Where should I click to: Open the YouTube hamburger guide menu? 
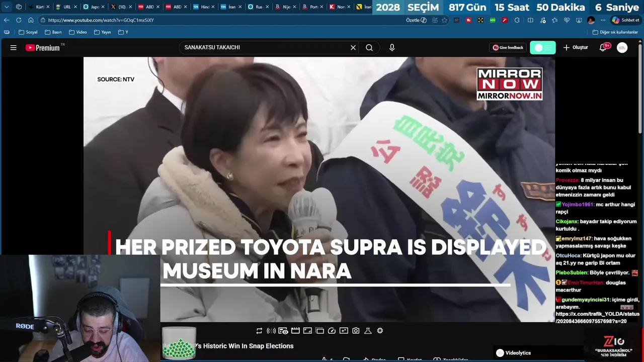(14, 48)
